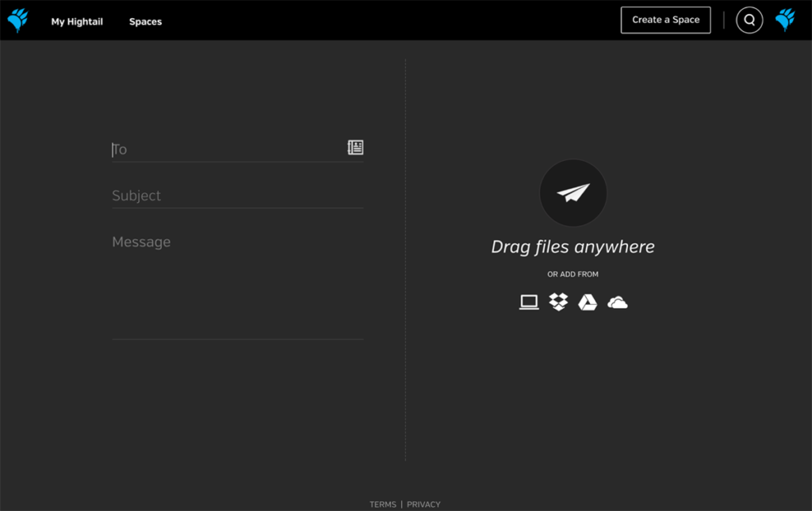Viewport: 812px width, 511px height.
Task: Add files from OneDrive cloud icon
Action: (617, 302)
